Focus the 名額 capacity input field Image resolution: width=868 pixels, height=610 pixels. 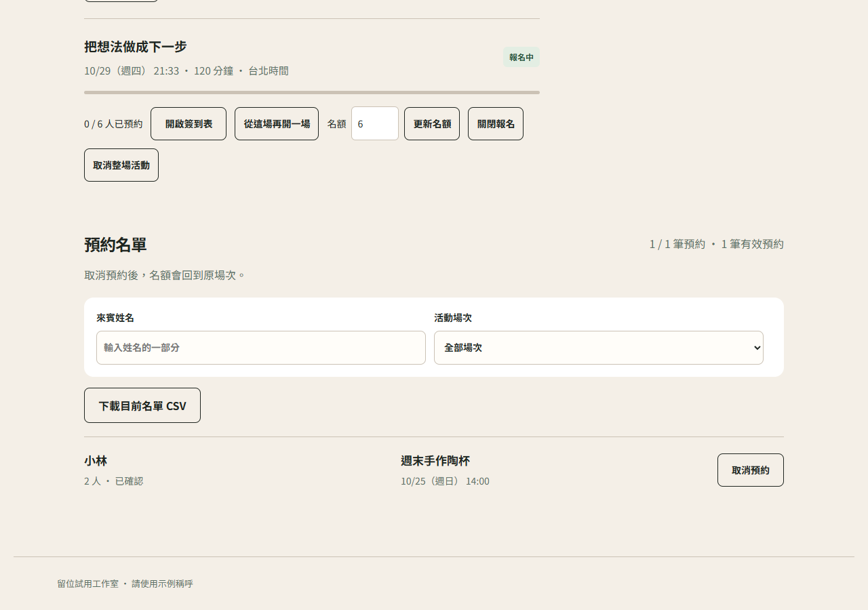click(x=375, y=123)
